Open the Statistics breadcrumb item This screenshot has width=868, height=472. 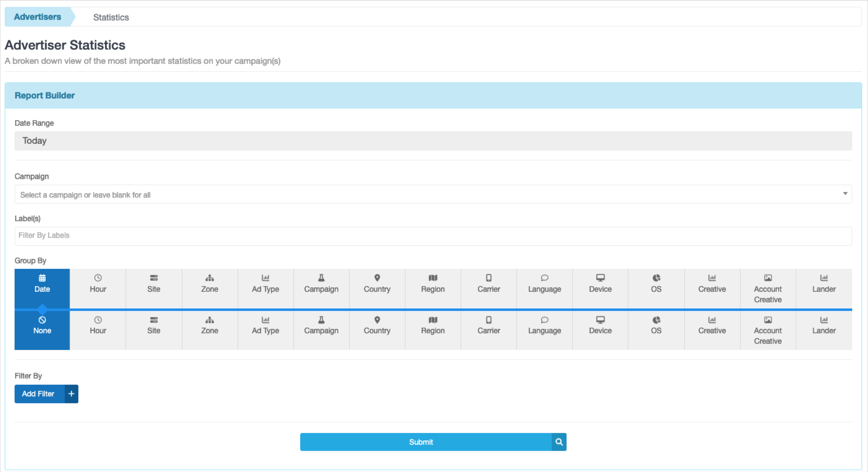[111, 17]
